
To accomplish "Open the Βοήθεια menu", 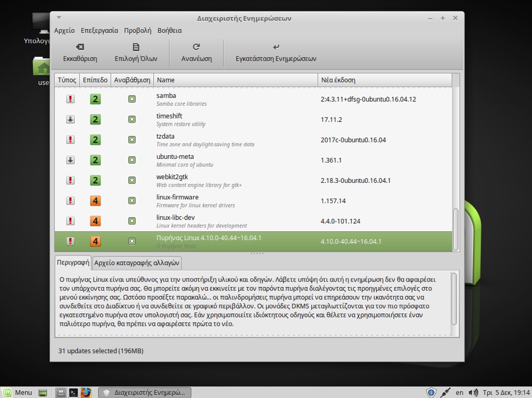I will [x=169, y=30].
